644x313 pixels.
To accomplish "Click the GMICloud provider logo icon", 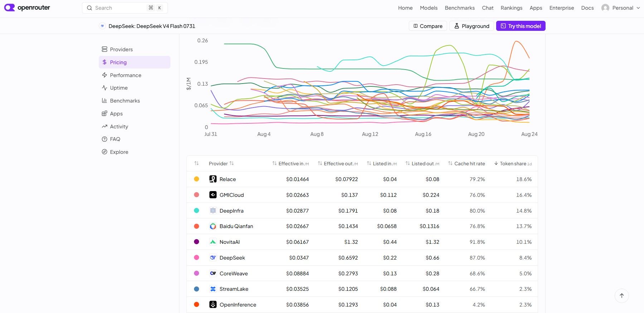I will pyautogui.click(x=213, y=195).
